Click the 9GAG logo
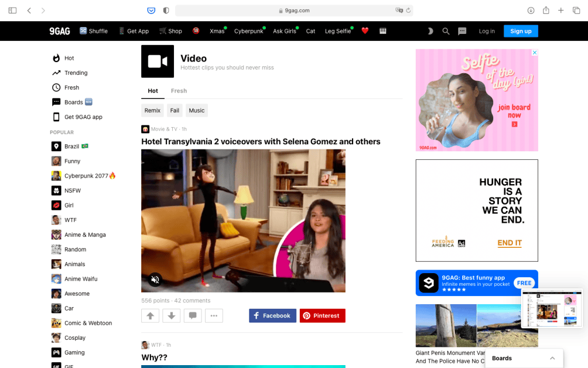Screen dimensions: 588x368 (60, 31)
